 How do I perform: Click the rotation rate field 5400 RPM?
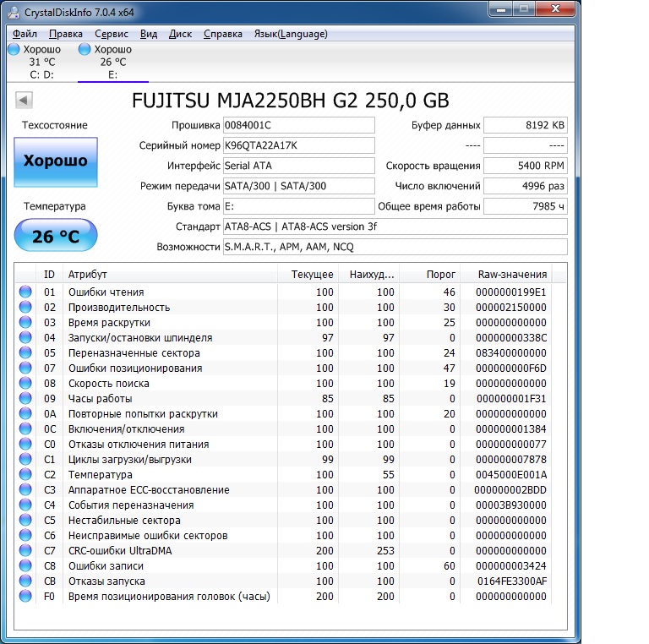tap(526, 166)
